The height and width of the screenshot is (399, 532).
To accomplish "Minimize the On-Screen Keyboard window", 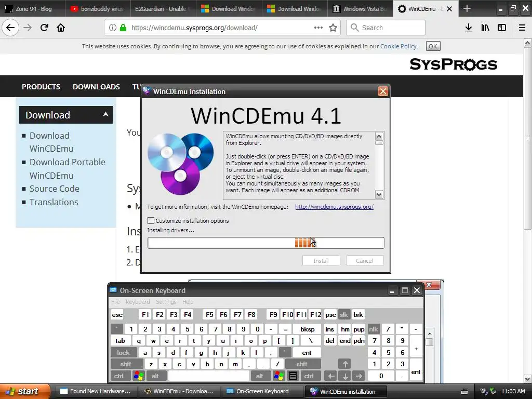I will click(x=392, y=290).
